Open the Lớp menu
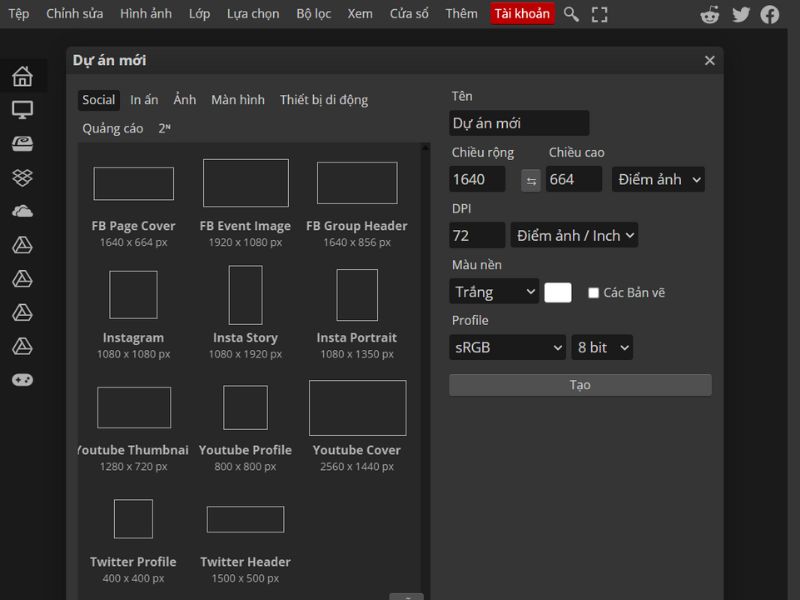Screen dimensions: 800x600 (x=199, y=14)
